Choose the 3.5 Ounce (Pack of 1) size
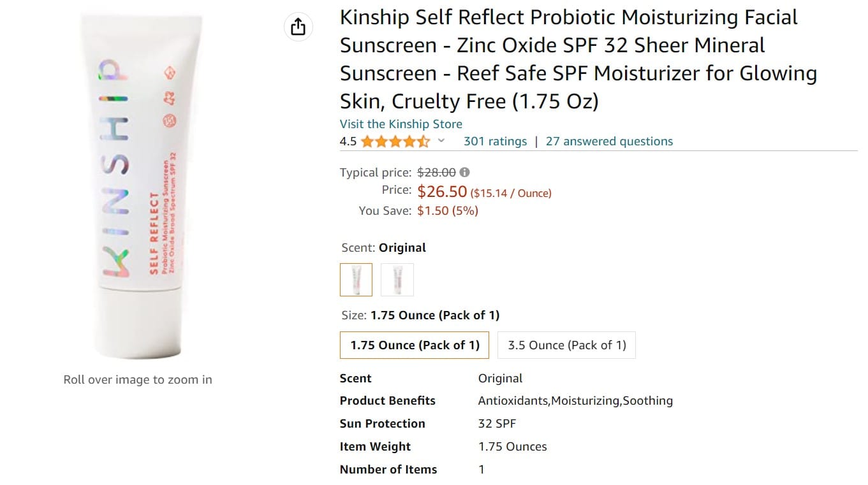 [x=566, y=345]
